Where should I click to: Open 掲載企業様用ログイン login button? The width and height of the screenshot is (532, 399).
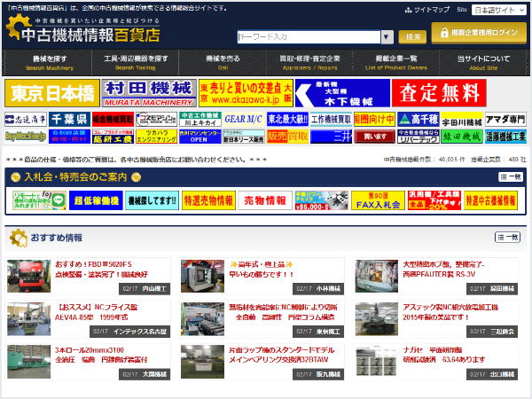[x=479, y=33]
